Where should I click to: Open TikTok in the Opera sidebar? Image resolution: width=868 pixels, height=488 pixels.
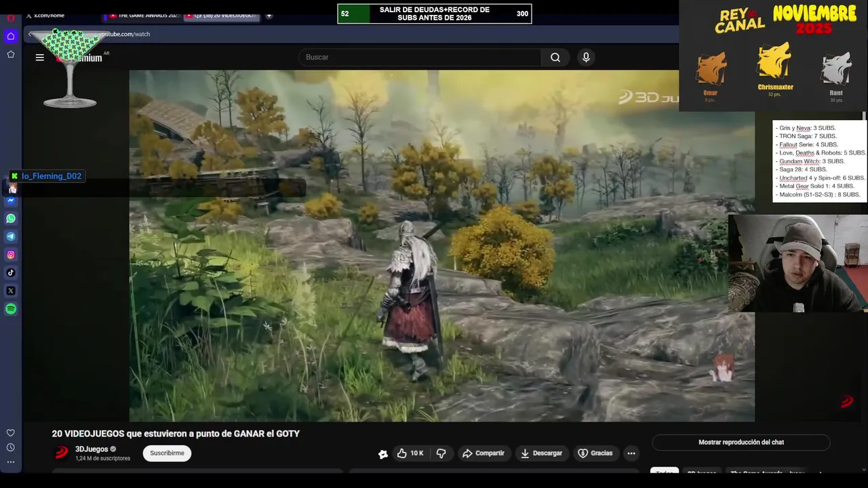[x=11, y=272]
